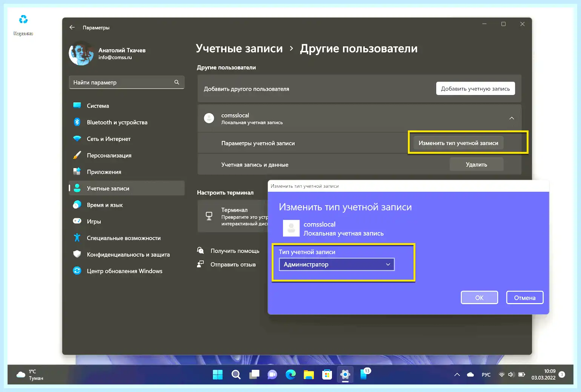The height and width of the screenshot is (392, 581).
Task: Open Время и язык section
Action: coord(126,205)
